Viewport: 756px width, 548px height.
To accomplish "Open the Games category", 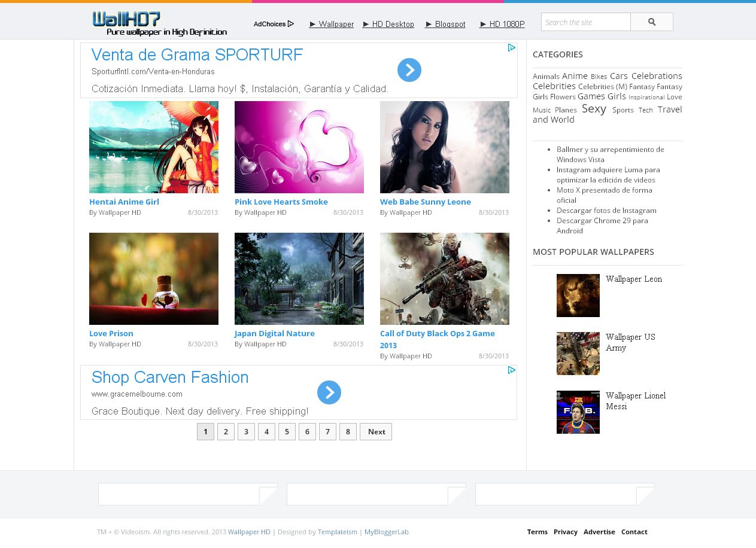I will [x=591, y=96].
